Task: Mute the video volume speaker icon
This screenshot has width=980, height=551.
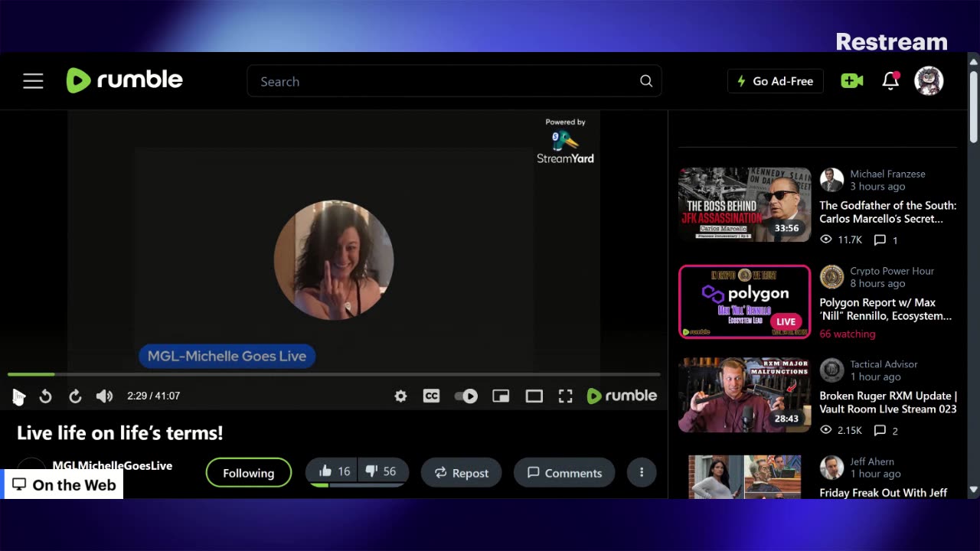Action: tap(104, 396)
